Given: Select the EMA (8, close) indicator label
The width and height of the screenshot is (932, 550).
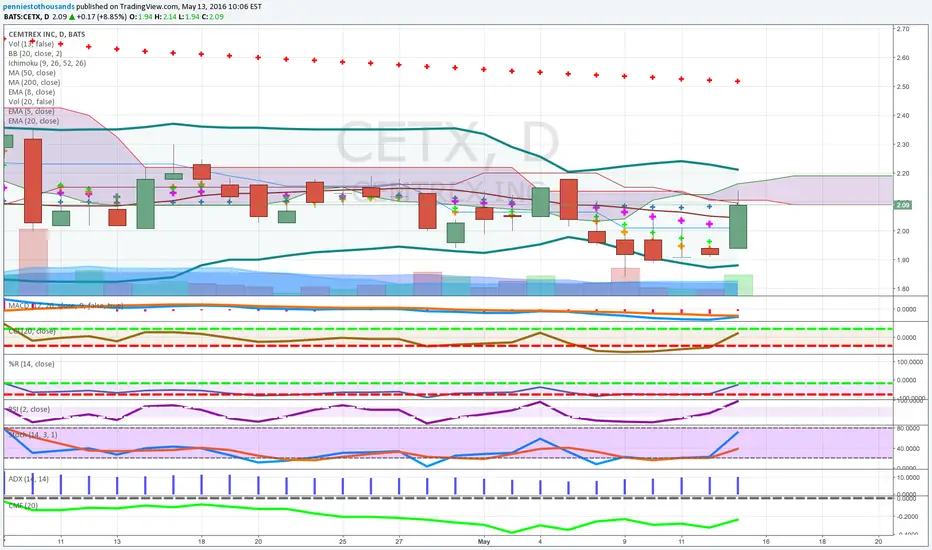Looking at the screenshot, I should [x=32, y=92].
